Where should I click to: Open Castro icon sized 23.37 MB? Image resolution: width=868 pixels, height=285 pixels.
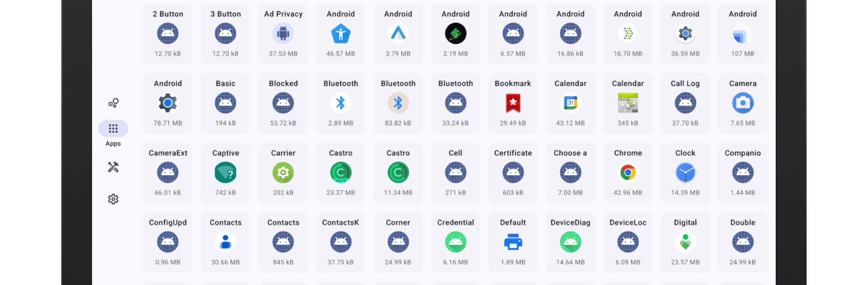340,173
